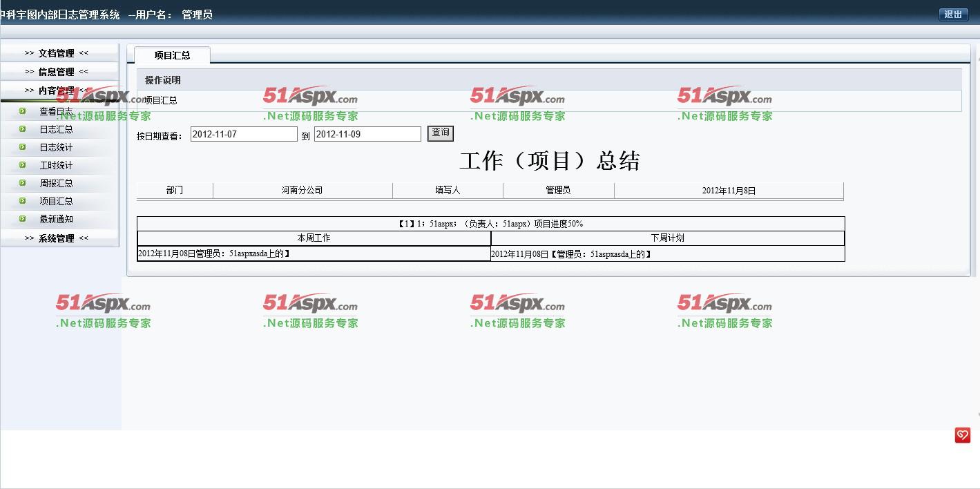The height and width of the screenshot is (489, 980).
Task: Click the 填写人 header cell
Action: pyautogui.click(x=448, y=190)
